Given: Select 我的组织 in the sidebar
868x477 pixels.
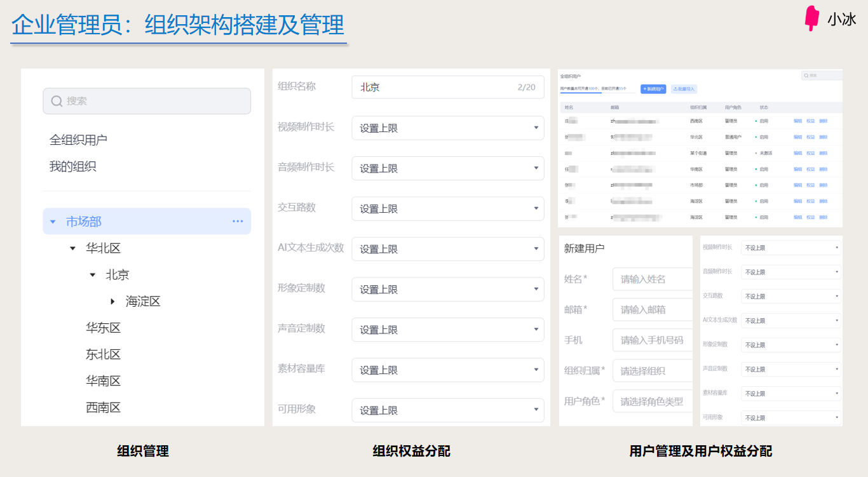Looking at the screenshot, I should tap(73, 166).
